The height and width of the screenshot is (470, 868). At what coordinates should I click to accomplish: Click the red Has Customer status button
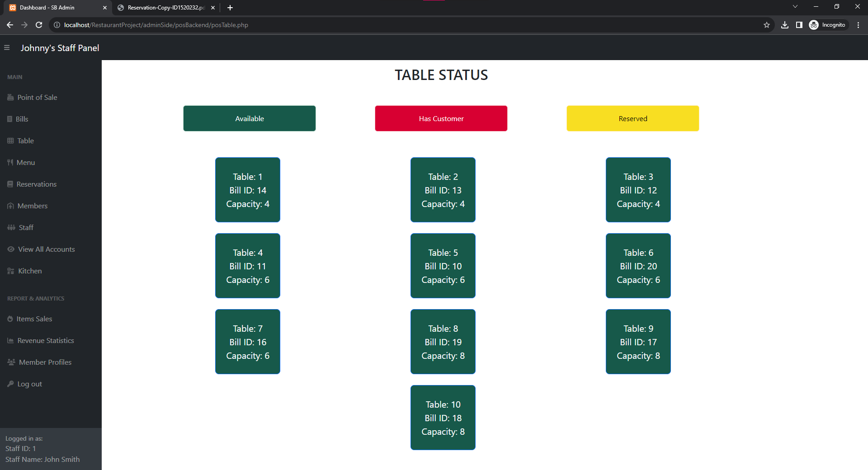[x=441, y=118]
